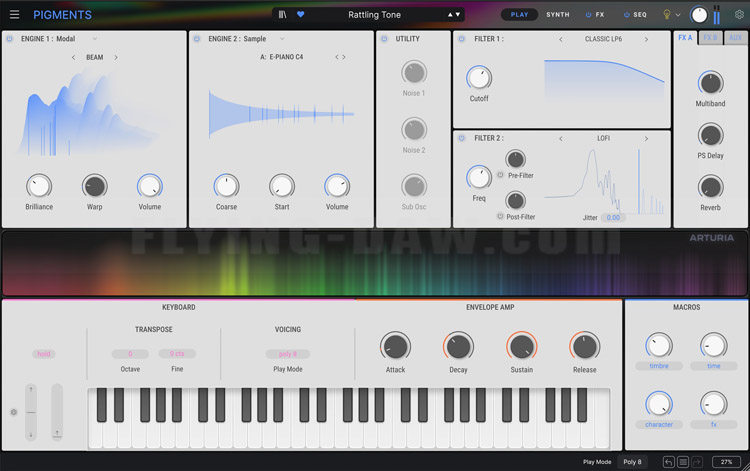
Task: Open Engine 1 Modal type dropdown
Action: 95,38
